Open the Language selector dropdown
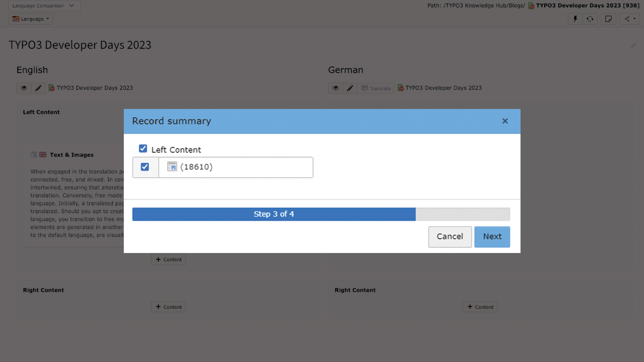The image size is (644, 362). (31, 19)
